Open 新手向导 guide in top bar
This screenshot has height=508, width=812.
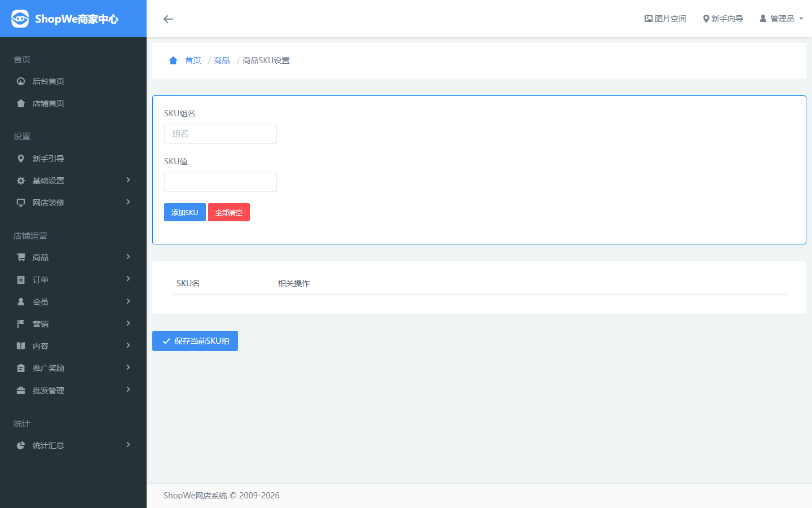(x=723, y=19)
